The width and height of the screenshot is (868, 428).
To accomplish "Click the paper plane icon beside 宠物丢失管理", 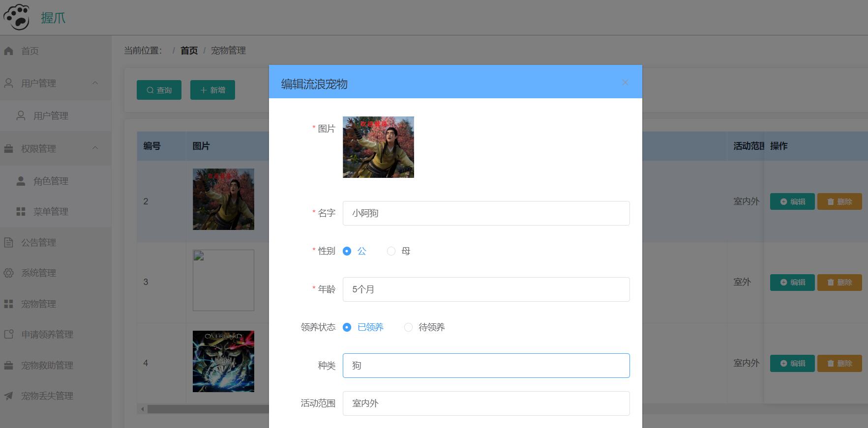I will click(8, 396).
